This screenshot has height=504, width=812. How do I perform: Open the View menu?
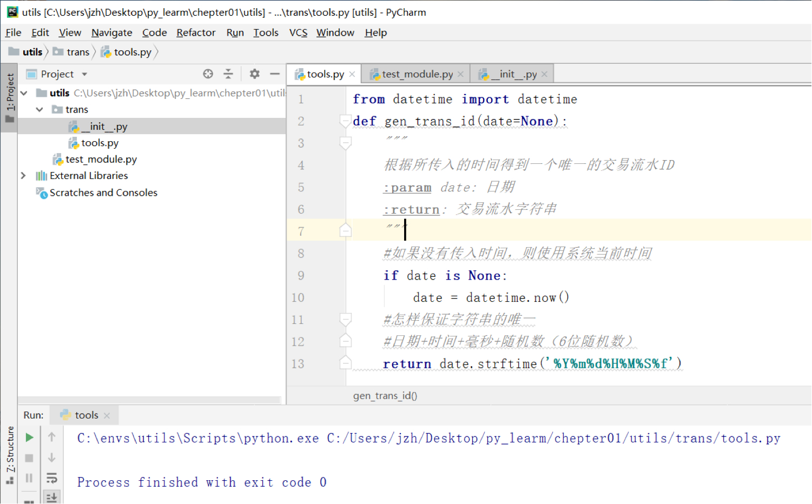tap(70, 32)
